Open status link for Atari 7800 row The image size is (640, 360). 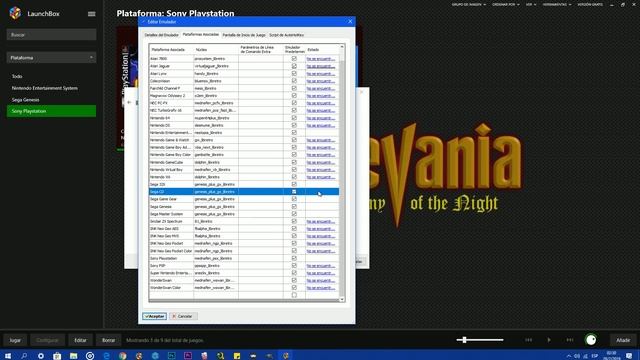[x=321, y=59]
